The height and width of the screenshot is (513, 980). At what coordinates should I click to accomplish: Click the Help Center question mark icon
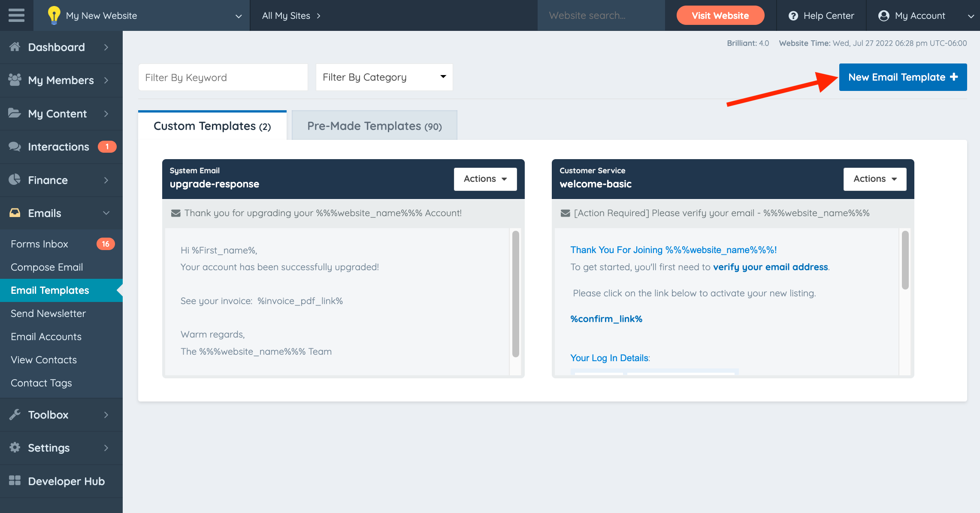pyautogui.click(x=794, y=15)
